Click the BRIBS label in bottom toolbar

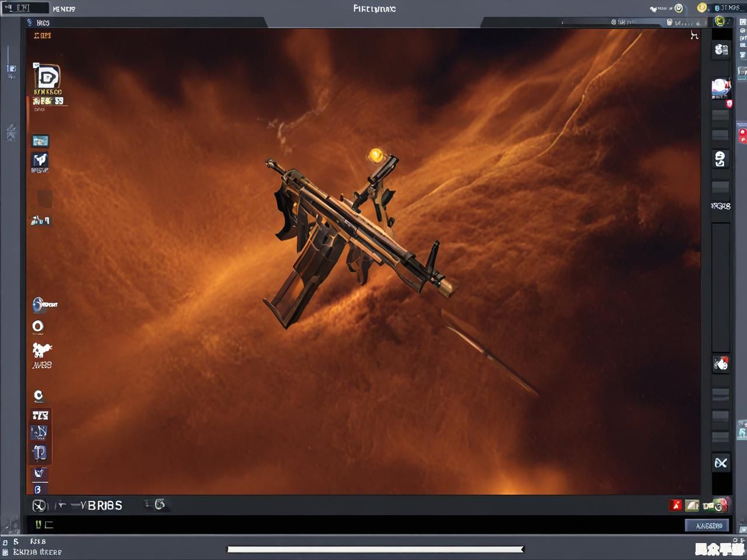coord(104,505)
